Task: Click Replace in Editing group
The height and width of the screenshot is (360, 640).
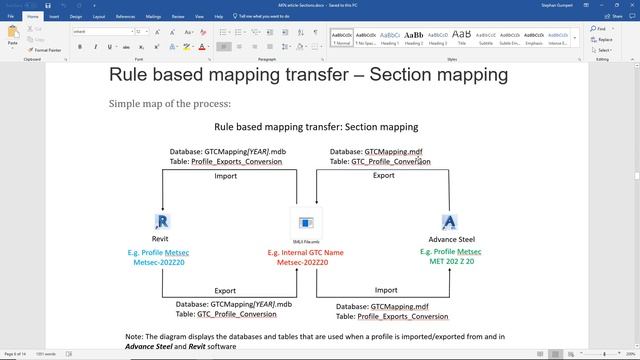Action: tap(602, 40)
